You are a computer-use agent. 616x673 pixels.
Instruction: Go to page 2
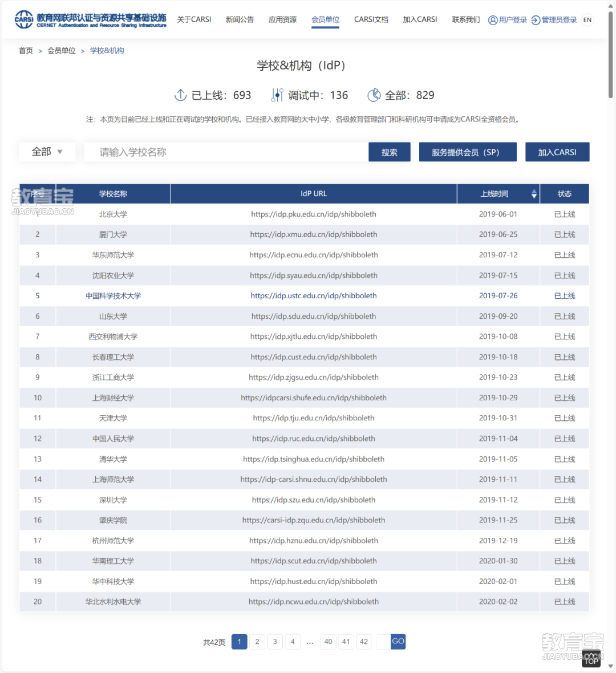[257, 642]
